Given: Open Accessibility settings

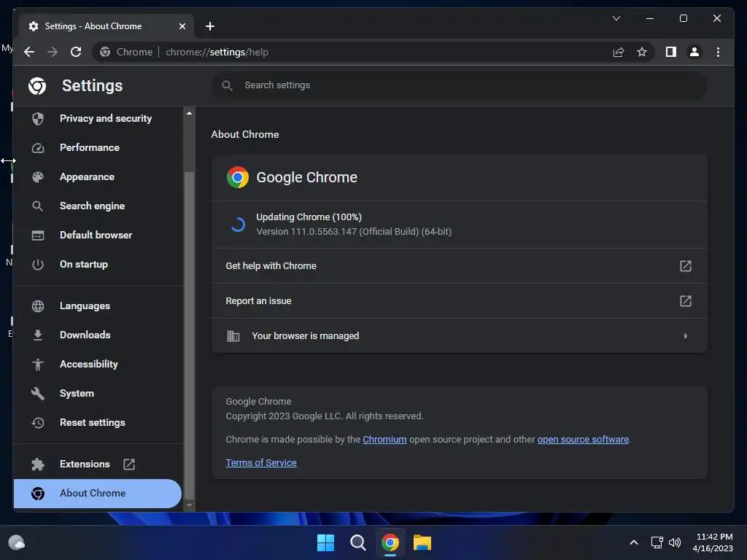Looking at the screenshot, I should [98, 365].
